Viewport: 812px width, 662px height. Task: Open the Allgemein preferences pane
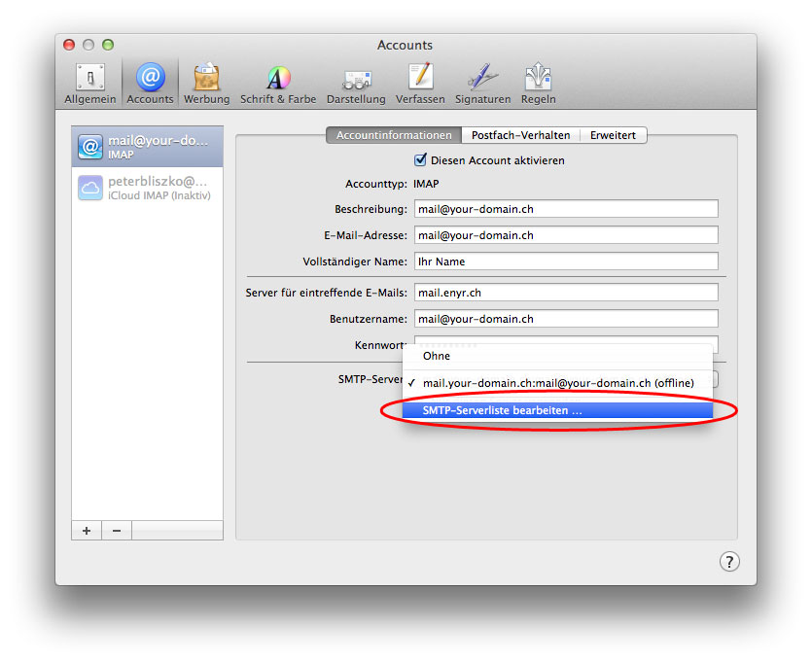[x=90, y=84]
